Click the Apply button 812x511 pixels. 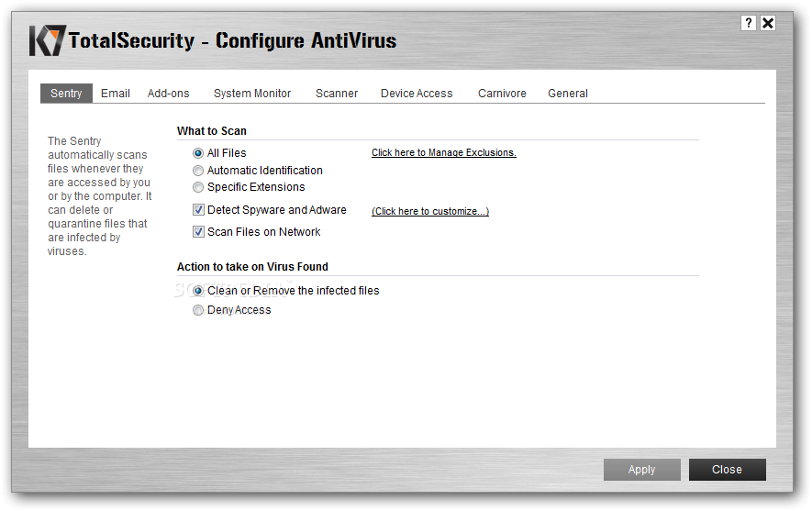[642, 470]
